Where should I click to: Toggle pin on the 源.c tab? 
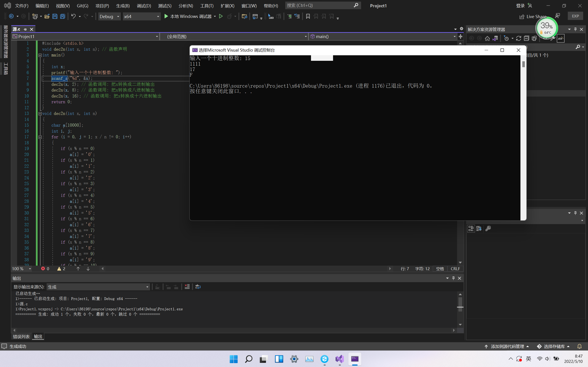(x=25, y=29)
